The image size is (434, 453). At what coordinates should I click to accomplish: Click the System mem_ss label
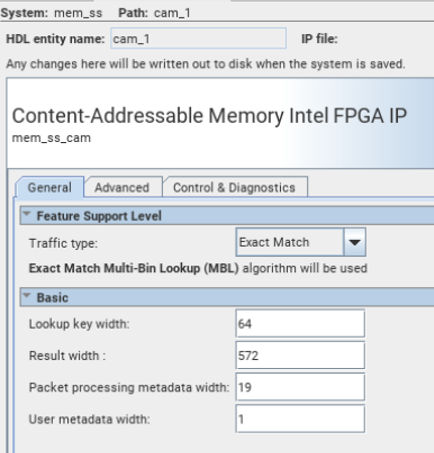pos(51,13)
